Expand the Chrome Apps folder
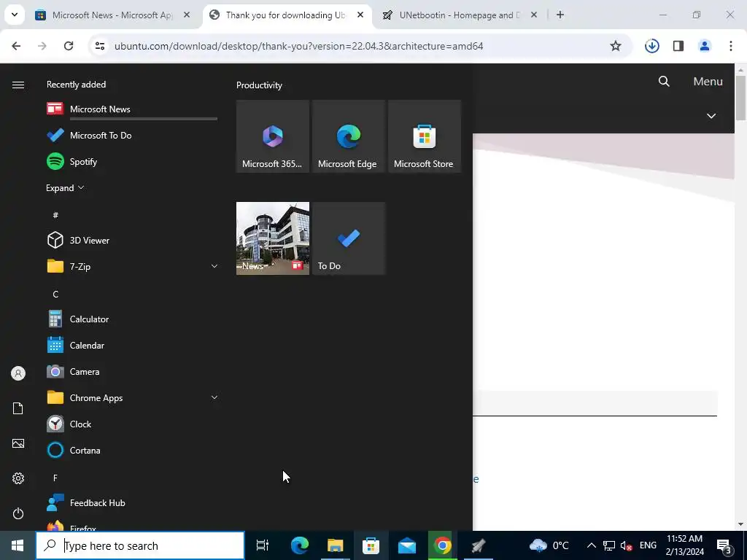Image resolution: width=747 pixels, height=560 pixels. pos(214,397)
